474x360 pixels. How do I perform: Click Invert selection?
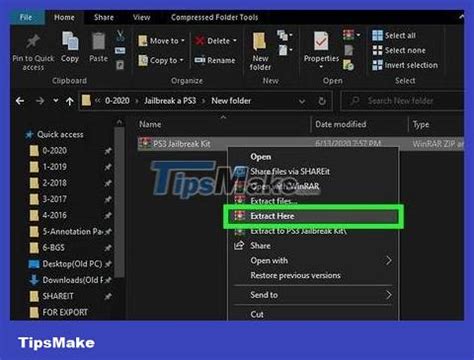pyautogui.click(x=405, y=65)
